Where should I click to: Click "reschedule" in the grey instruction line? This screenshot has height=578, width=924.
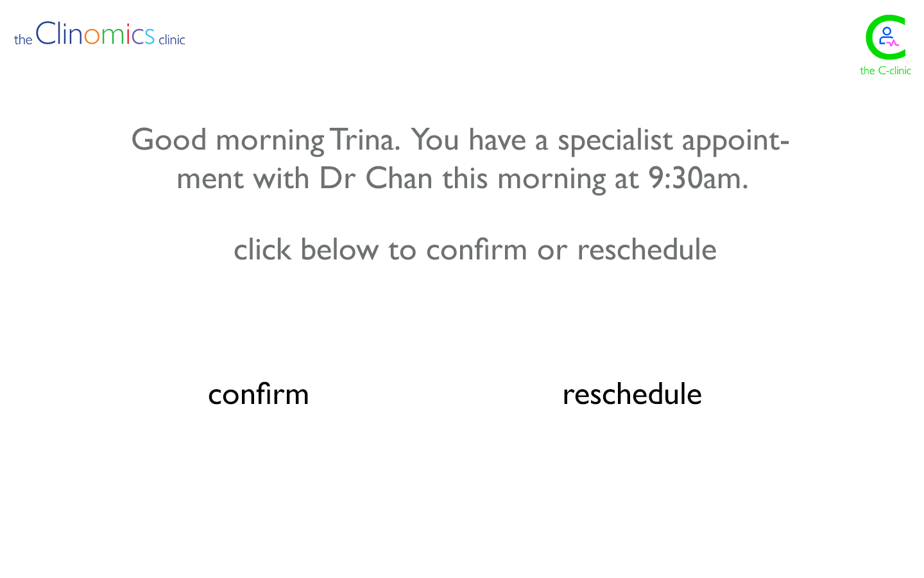point(647,250)
